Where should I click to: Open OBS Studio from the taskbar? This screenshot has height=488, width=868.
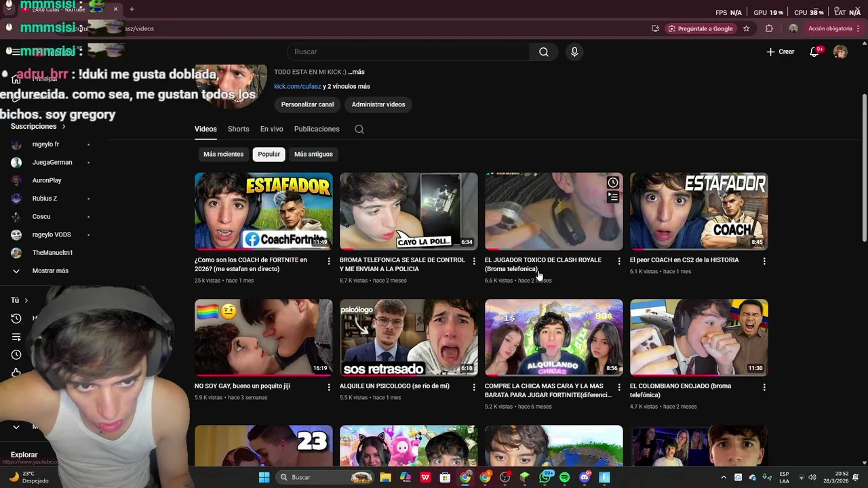click(505, 477)
